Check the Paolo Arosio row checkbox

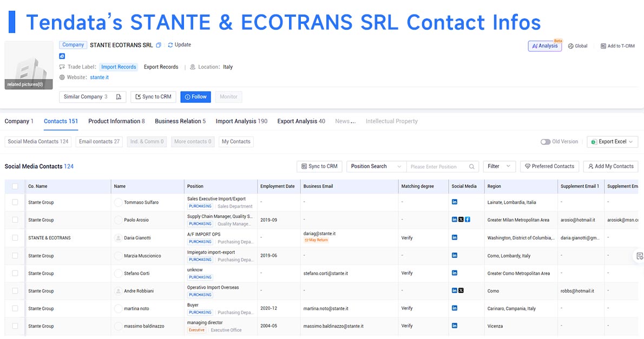tap(15, 220)
